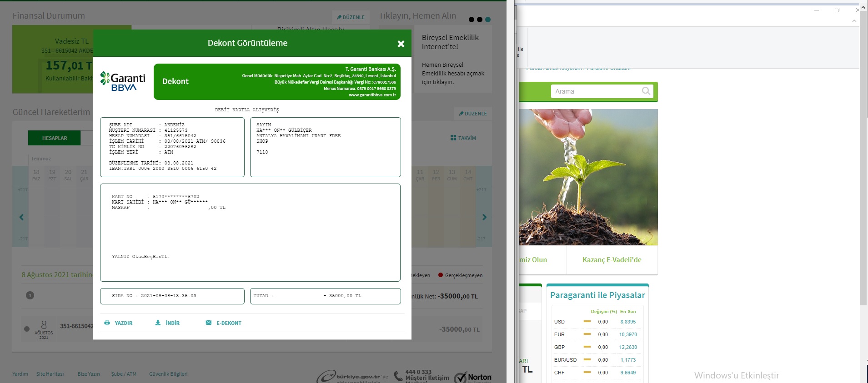
Task: Click the GBP rate 12,2630
Action: tap(628, 347)
